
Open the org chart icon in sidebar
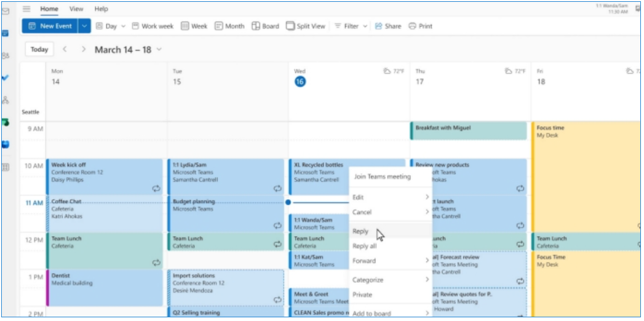click(x=6, y=100)
